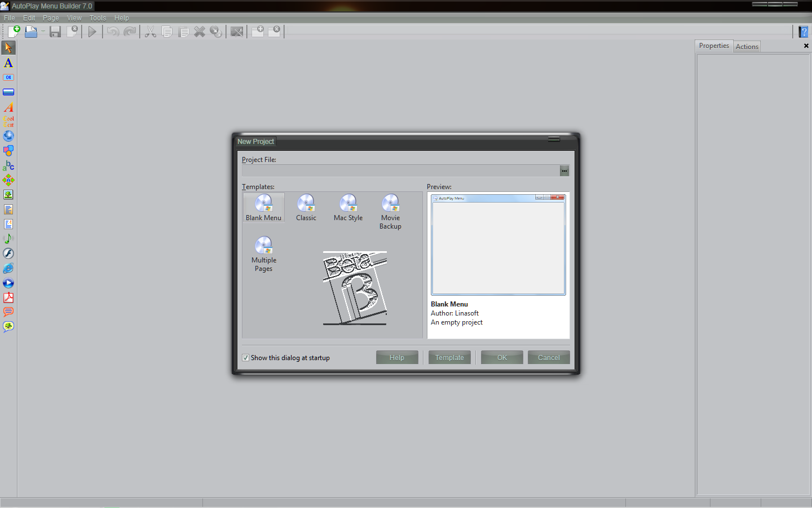Select the OK button object tool

[8, 77]
